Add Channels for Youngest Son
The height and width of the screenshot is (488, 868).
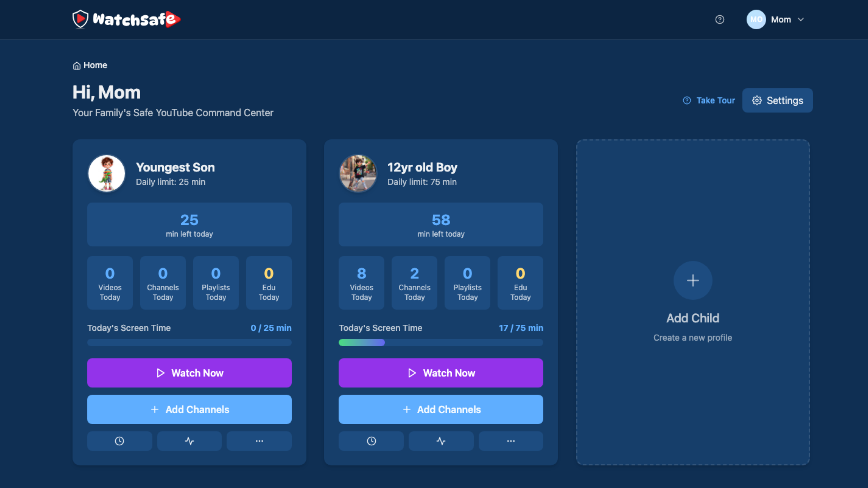click(x=189, y=409)
